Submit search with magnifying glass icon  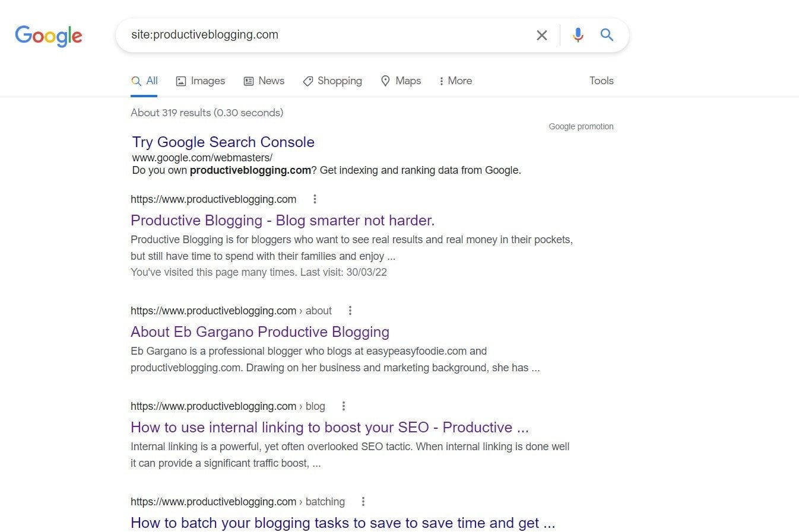coord(607,35)
